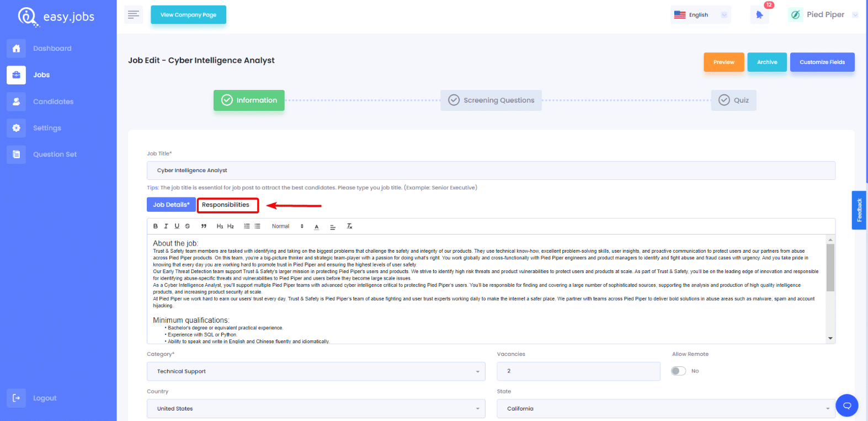Open the Category dropdown Technical Support
This screenshot has height=421, width=868.
pos(316,371)
